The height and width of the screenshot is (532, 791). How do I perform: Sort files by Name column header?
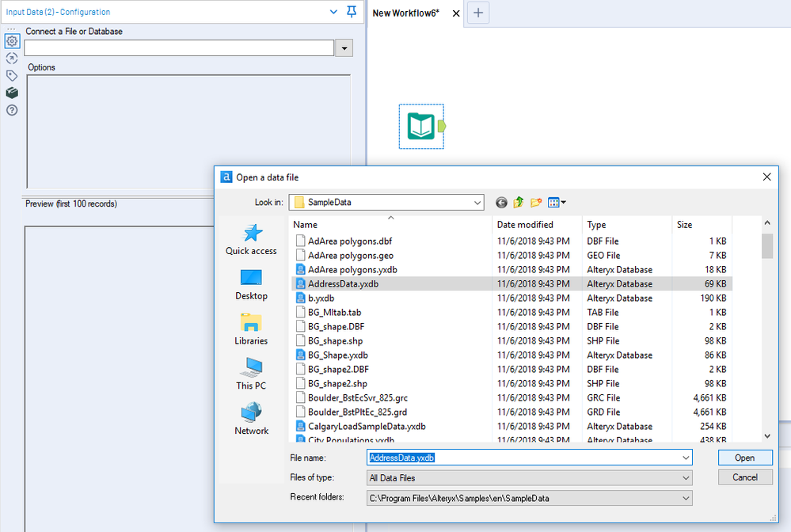click(x=391, y=225)
